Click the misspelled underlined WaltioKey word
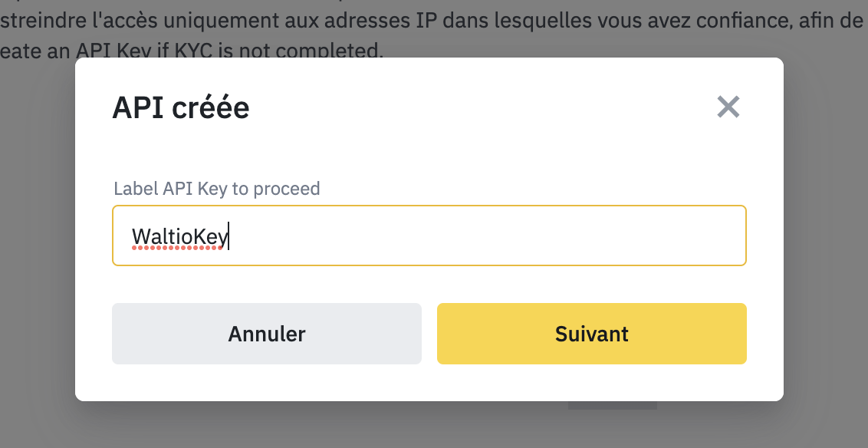Viewport: 868px width, 448px height. (179, 236)
